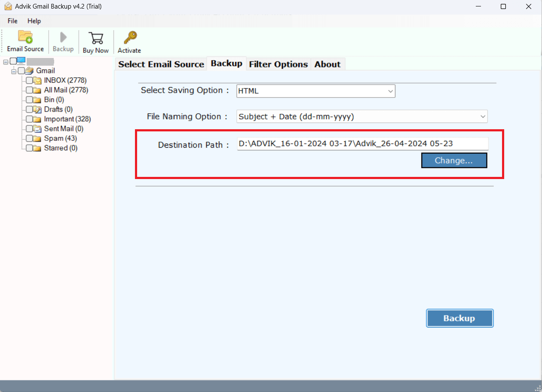This screenshot has width=542, height=392.
Task: Select the Spam (43) label
Action: pyautogui.click(x=61, y=138)
